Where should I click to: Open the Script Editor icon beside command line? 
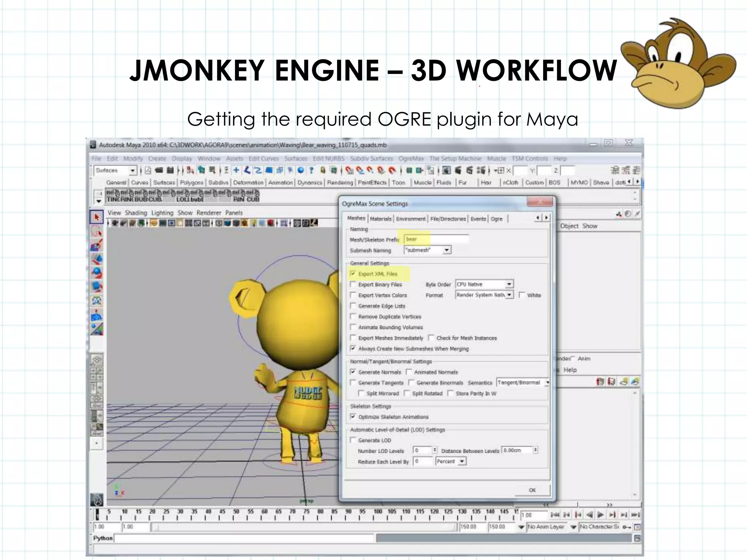[x=637, y=538]
